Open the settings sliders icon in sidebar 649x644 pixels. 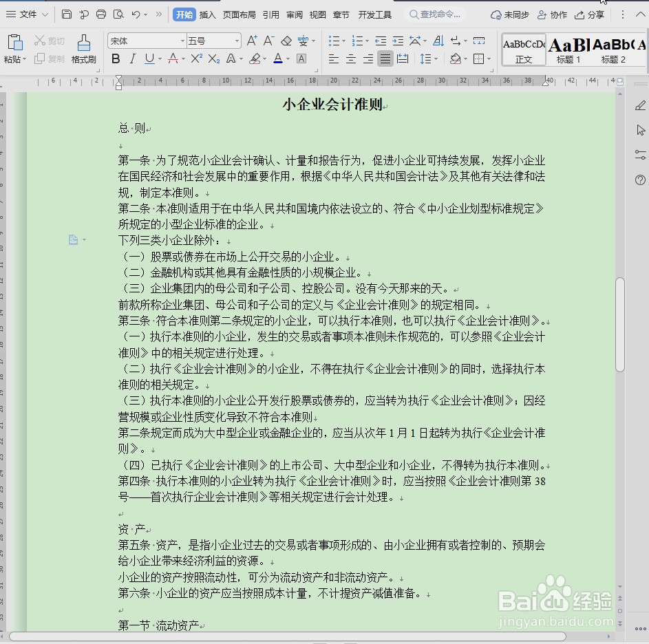640,155
